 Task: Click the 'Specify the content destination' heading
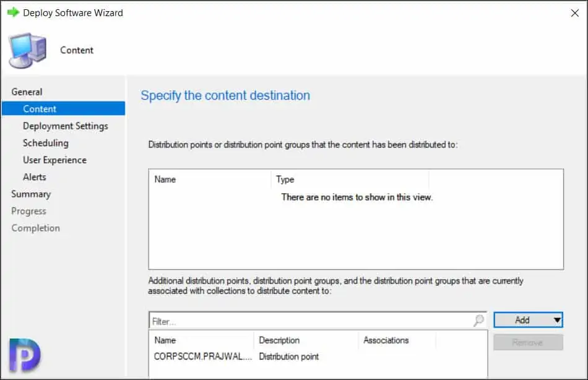[x=225, y=96]
